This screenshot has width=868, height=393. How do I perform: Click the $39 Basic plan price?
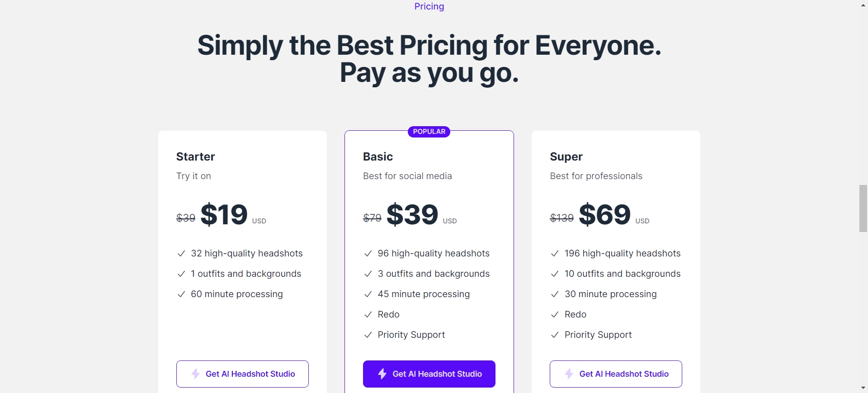coord(412,214)
